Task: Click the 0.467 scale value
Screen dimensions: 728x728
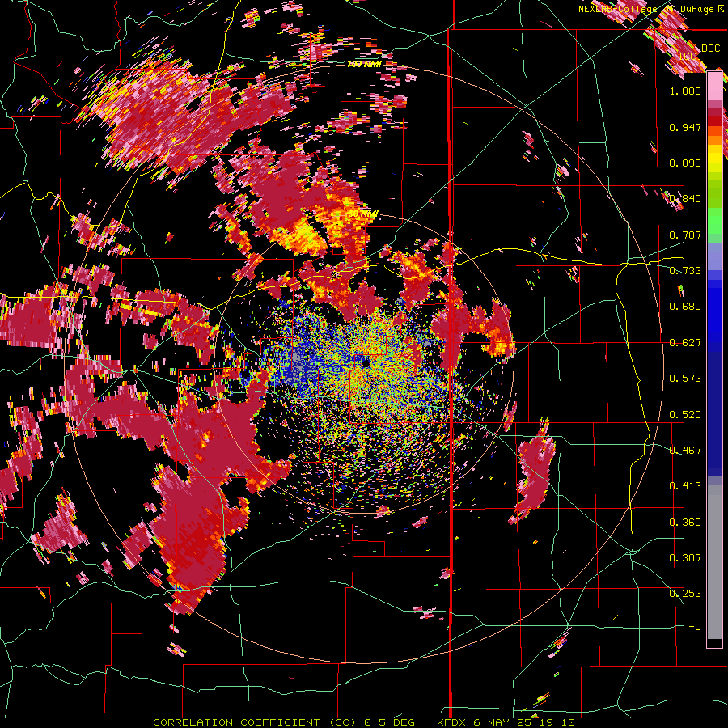Action: point(685,451)
